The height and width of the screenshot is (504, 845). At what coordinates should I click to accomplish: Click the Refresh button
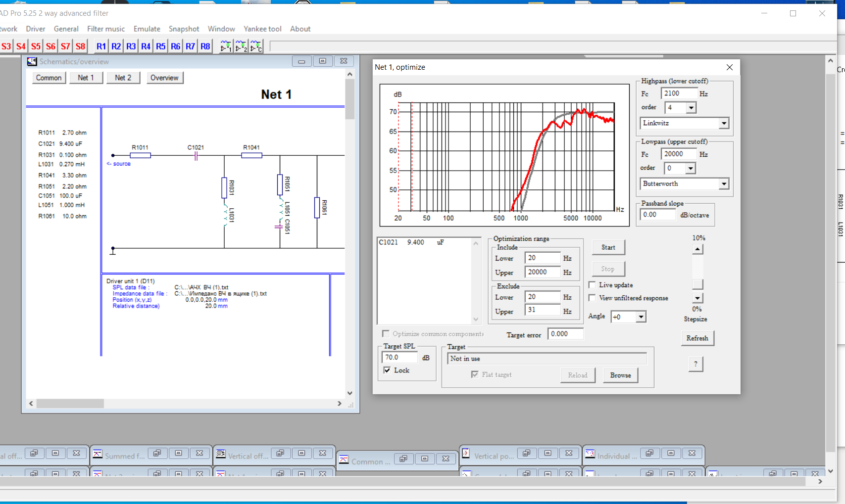(697, 338)
